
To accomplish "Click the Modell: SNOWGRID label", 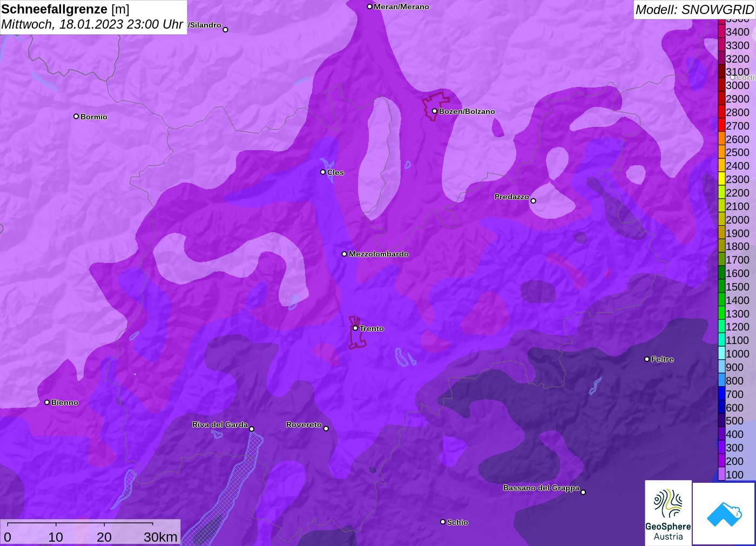I will click(x=694, y=10).
